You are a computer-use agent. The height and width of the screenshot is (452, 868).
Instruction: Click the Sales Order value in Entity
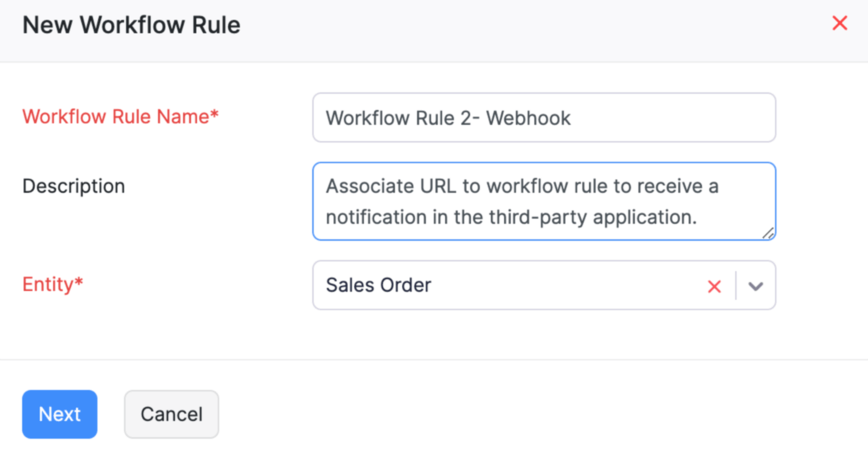coord(378,286)
